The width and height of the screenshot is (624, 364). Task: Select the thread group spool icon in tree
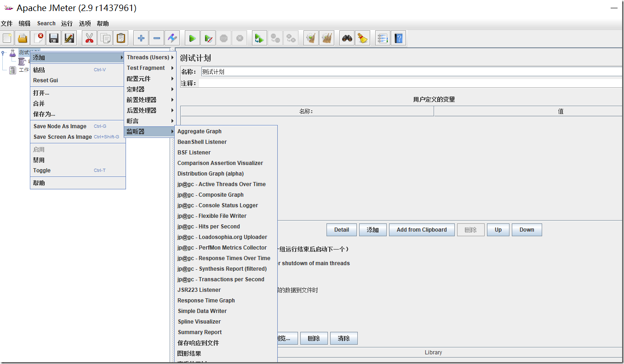point(22,61)
